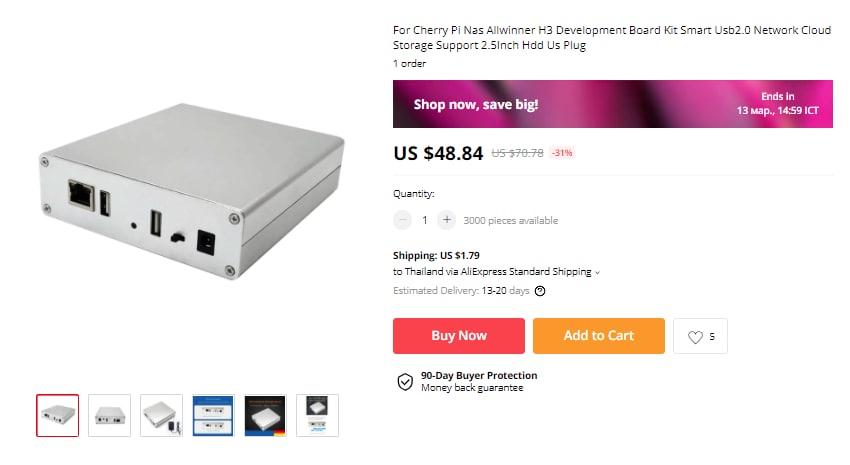The image size is (850, 465).
Task: Click the 90-Day Buyer Protection text
Action: [479, 376]
